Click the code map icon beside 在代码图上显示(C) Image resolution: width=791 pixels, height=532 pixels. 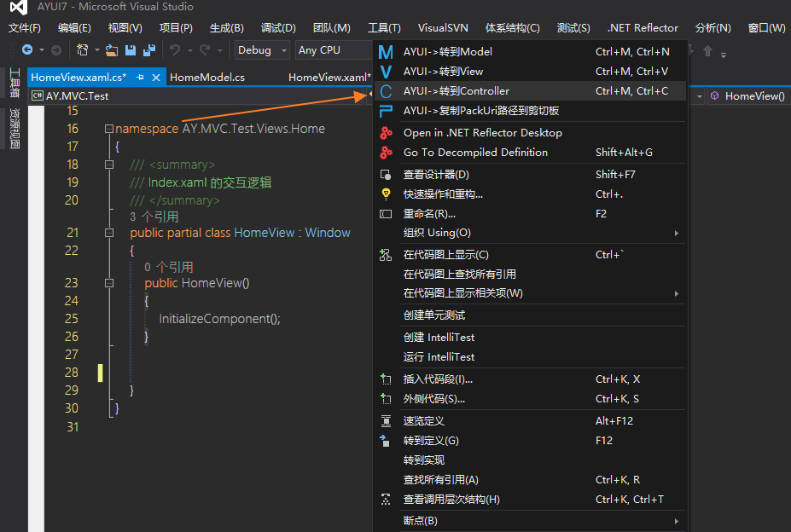[386, 255]
